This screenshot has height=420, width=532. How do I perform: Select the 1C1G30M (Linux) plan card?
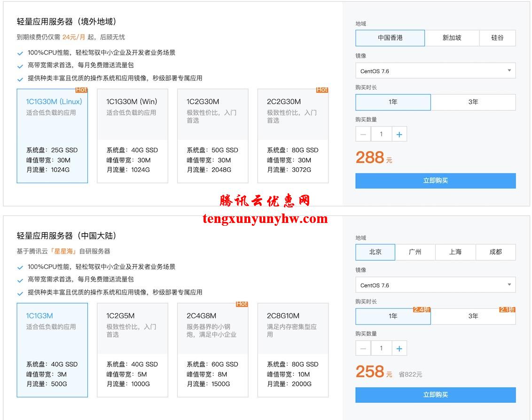click(52, 136)
